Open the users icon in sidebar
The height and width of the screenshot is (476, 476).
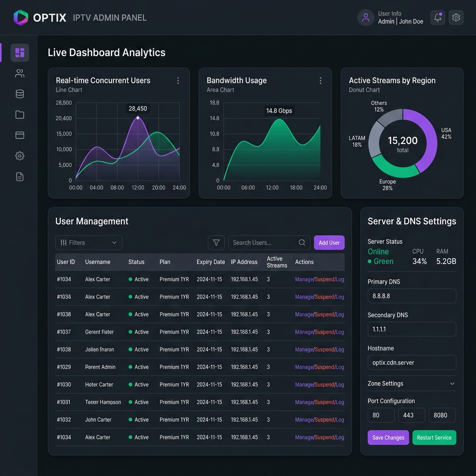(x=20, y=73)
